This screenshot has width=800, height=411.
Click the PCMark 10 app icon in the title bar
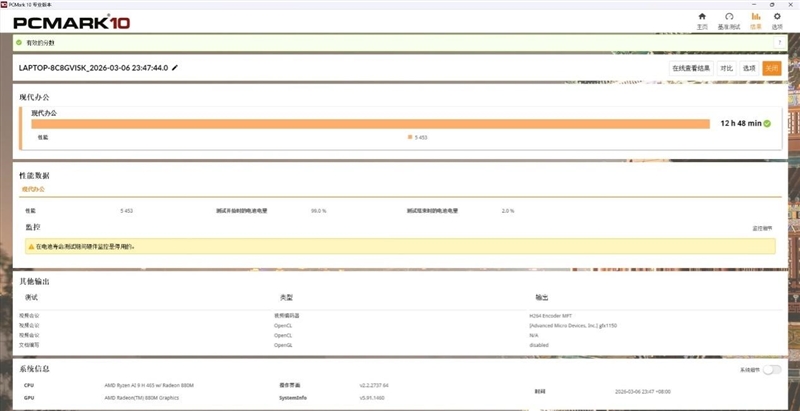[4, 4]
